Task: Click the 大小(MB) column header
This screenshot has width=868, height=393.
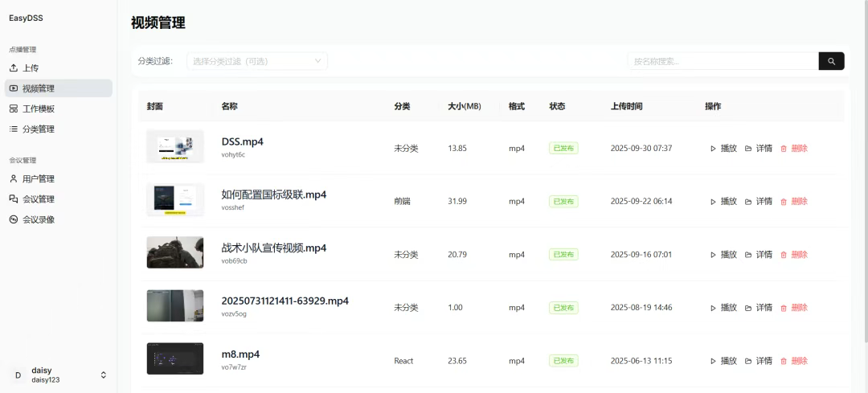Action: coord(465,106)
